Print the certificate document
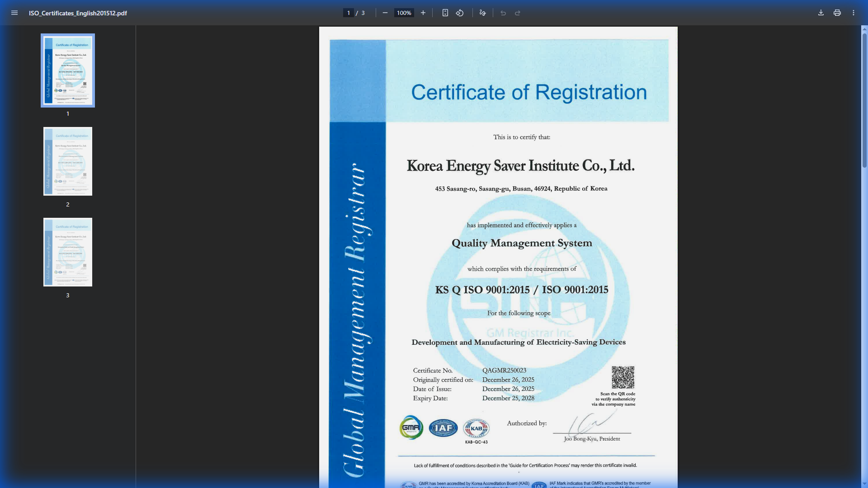This screenshot has height=488, width=868. pyautogui.click(x=837, y=13)
